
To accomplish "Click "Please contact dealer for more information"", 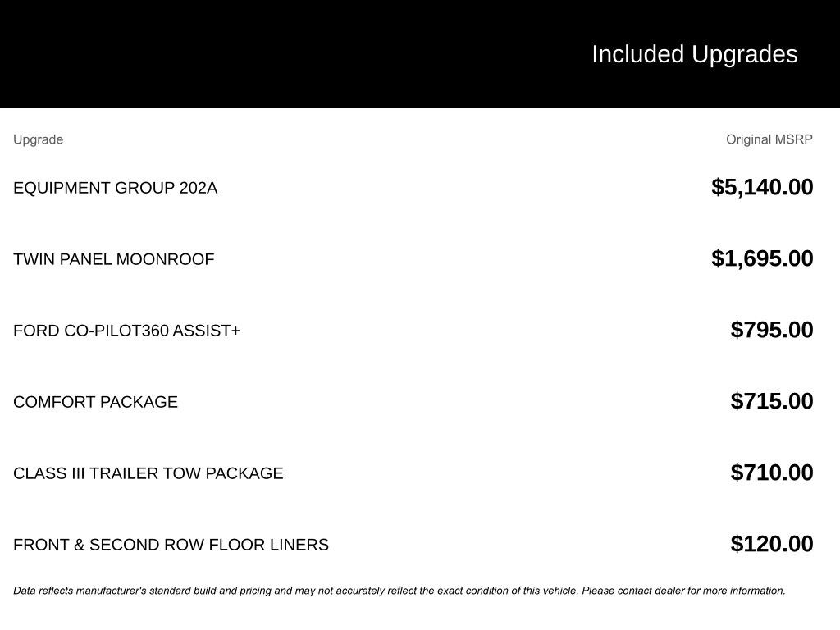I will point(683,591).
